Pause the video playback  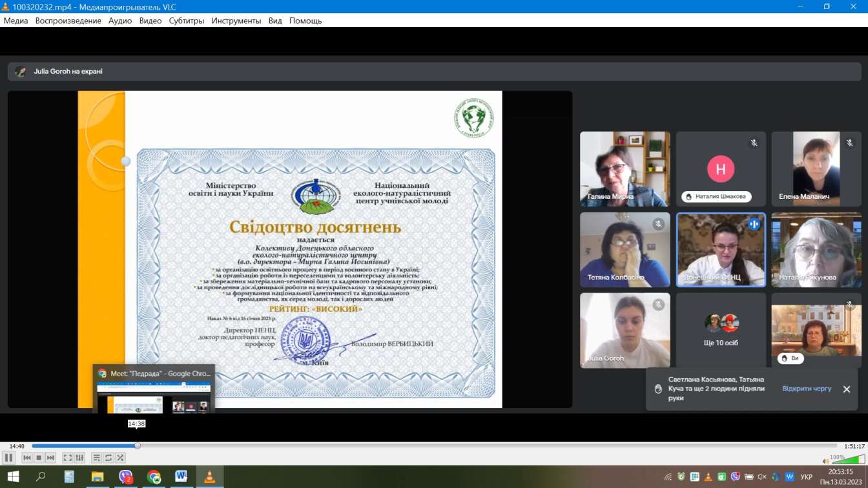8,458
